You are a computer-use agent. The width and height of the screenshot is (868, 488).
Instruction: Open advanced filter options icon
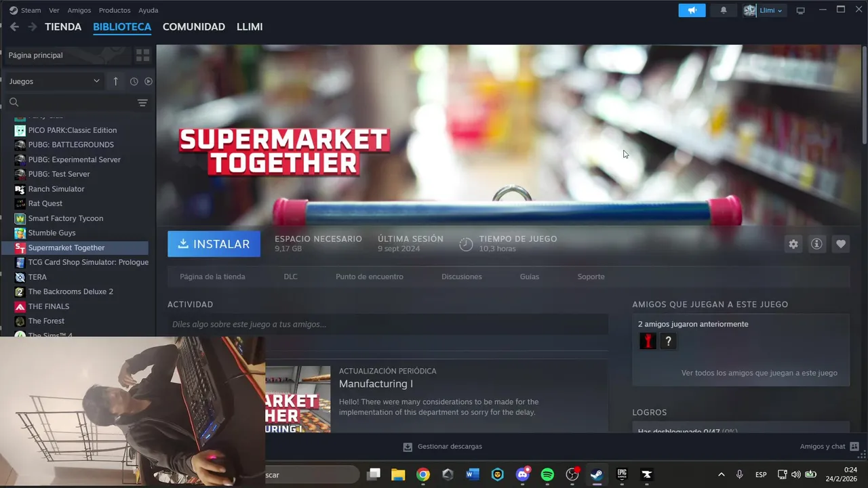click(x=142, y=102)
